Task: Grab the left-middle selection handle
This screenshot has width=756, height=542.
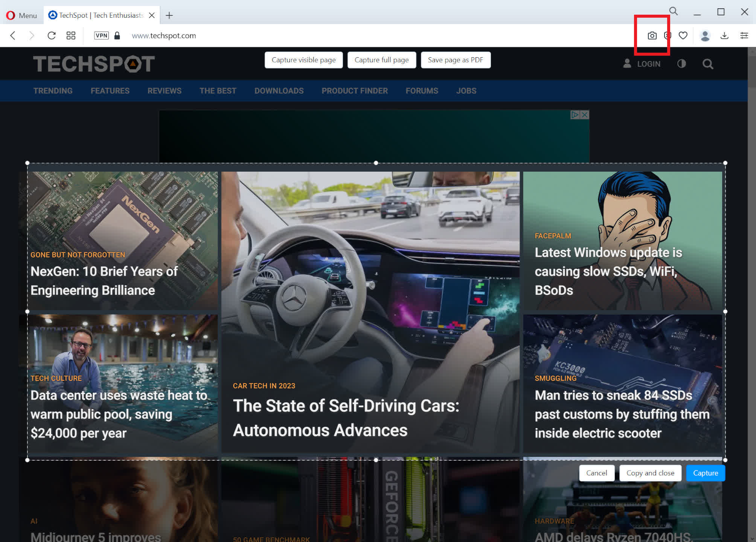Action: (x=27, y=311)
